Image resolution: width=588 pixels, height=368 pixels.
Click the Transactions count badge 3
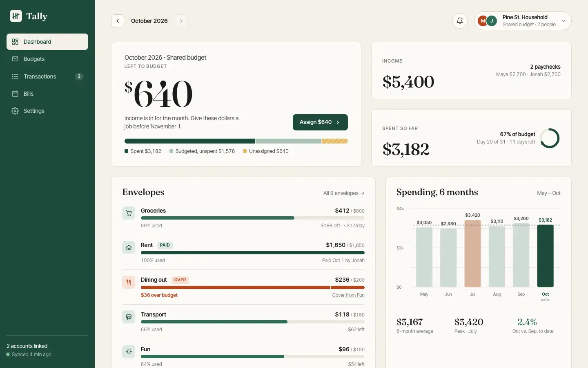(x=79, y=76)
